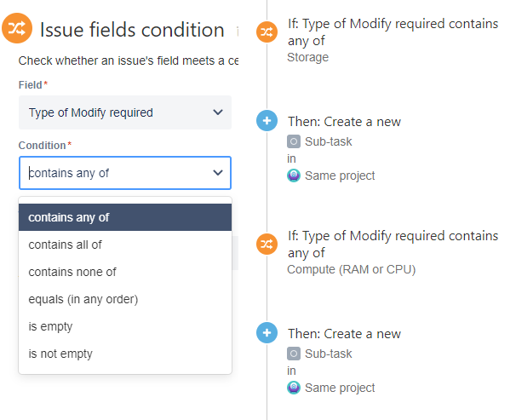The height and width of the screenshot is (420, 516).
Task: Select 'contains any of' option
Action: (125, 217)
